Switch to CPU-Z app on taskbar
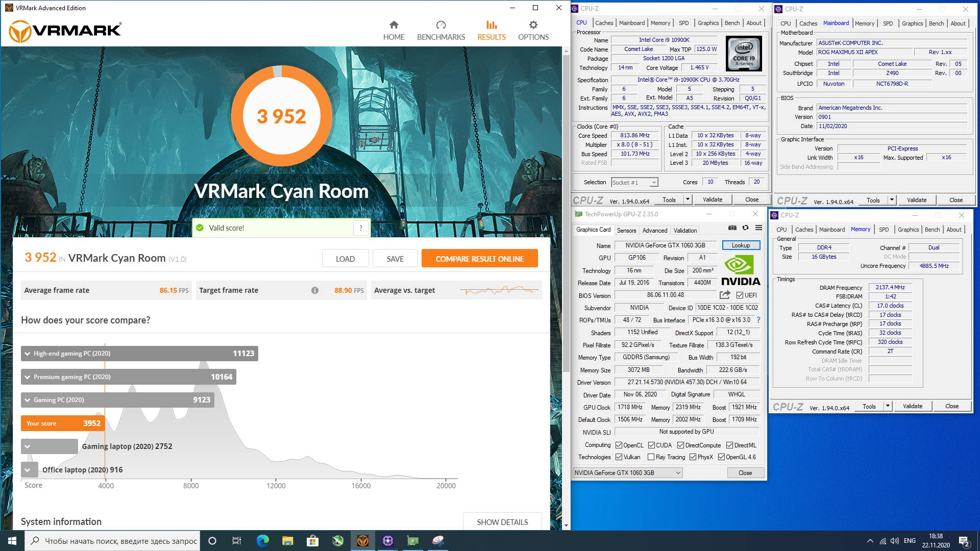 388,541
